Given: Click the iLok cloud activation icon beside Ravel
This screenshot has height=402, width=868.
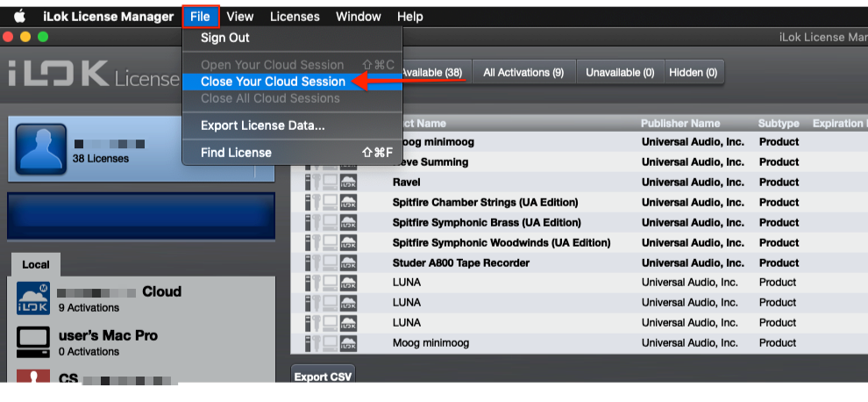Looking at the screenshot, I should (x=349, y=183).
